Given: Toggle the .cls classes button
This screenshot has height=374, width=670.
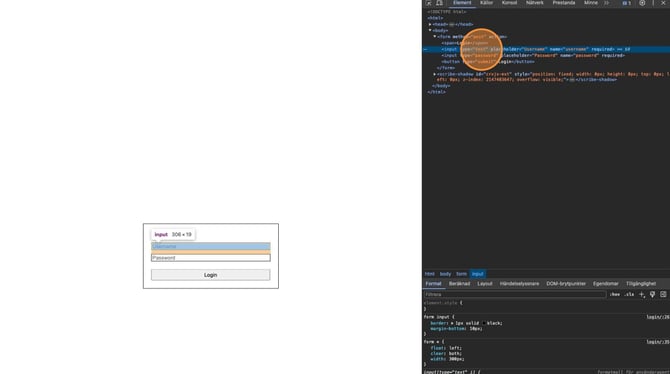Looking at the screenshot, I should pos(629,294).
